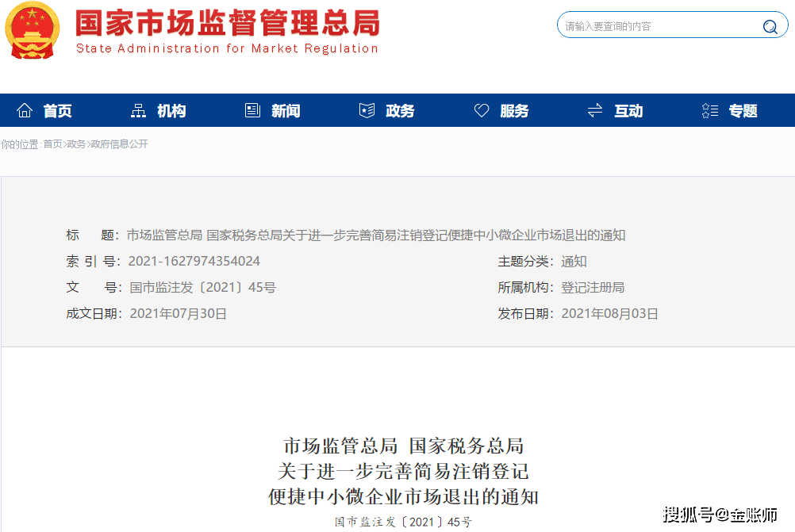Image resolution: width=795 pixels, height=532 pixels.
Task: Click the search magnifier icon
Action: 770,26
